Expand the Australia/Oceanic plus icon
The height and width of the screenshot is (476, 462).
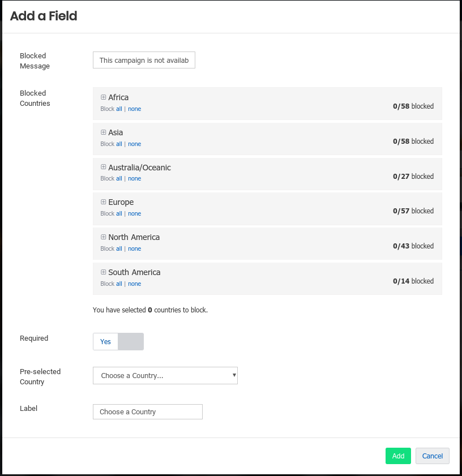[104, 168]
